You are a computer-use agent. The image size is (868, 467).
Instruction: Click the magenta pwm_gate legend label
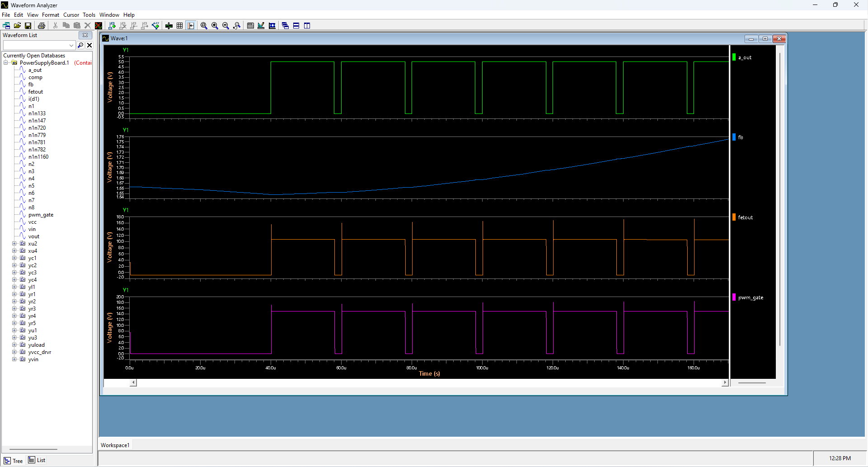pos(751,297)
